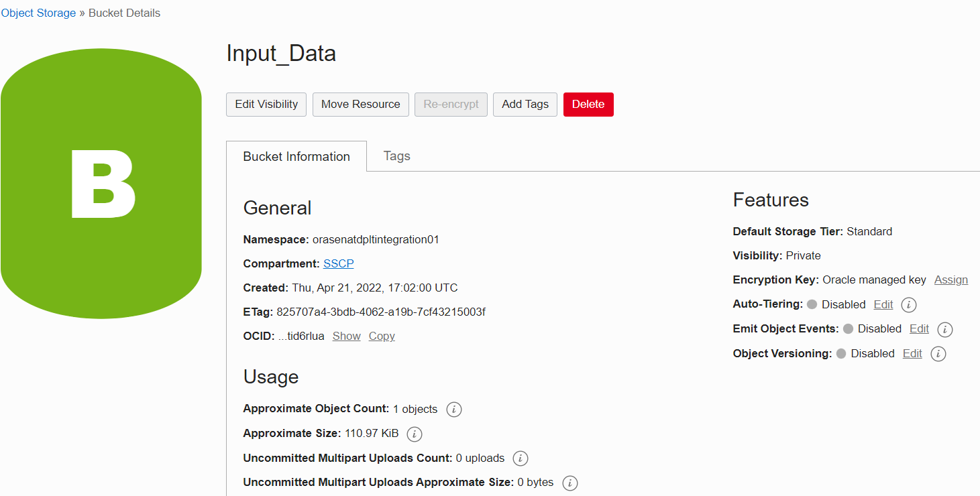The height and width of the screenshot is (496, 980).
Task: Click info icon for Approximate Object Count
Action: (454, 410)
